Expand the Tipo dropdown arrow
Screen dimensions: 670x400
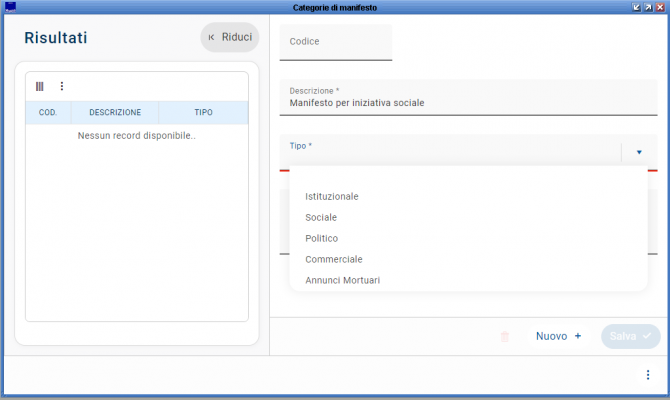(x=639, y=152)
